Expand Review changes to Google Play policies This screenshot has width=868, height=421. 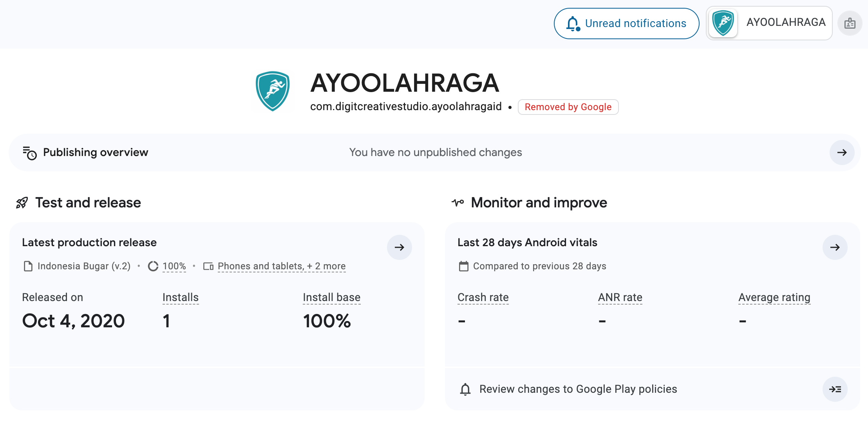pos(835,389)
